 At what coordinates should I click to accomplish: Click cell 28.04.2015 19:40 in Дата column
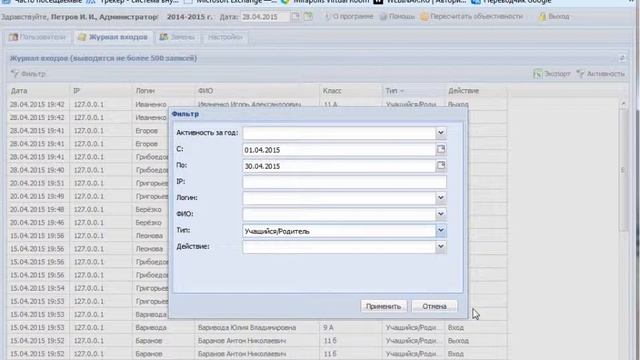(x=38, y=170)
